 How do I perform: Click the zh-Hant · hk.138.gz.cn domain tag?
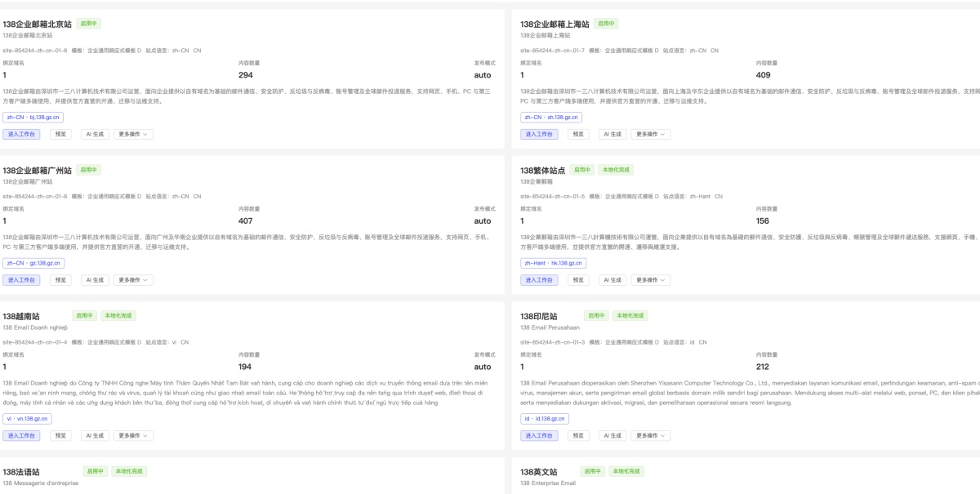pyautogui.click(x=554, y=263)
